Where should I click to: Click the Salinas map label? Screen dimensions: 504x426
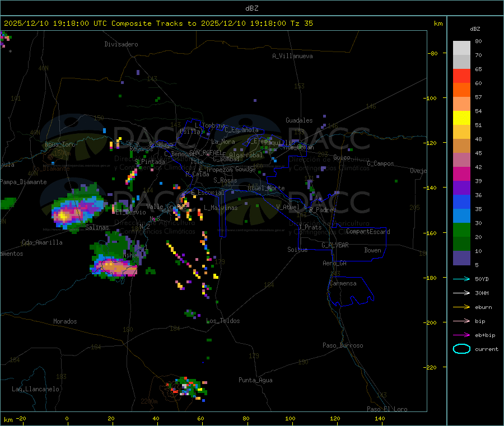point(97,227)
